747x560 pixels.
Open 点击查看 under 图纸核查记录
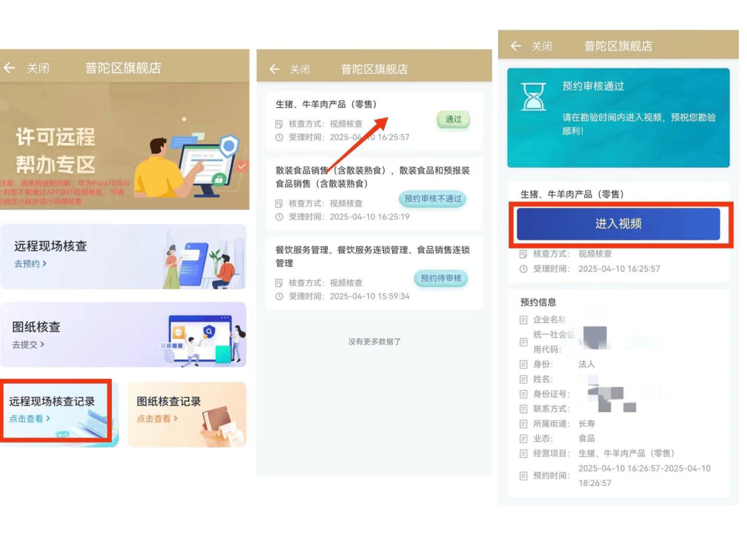tap(157, 419)
